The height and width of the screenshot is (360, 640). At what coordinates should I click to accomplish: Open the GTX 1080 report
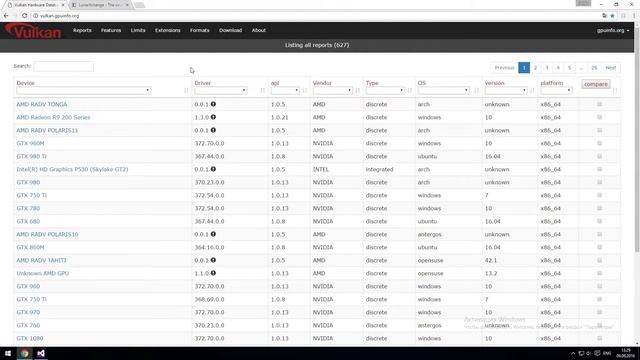click(30, 338)
